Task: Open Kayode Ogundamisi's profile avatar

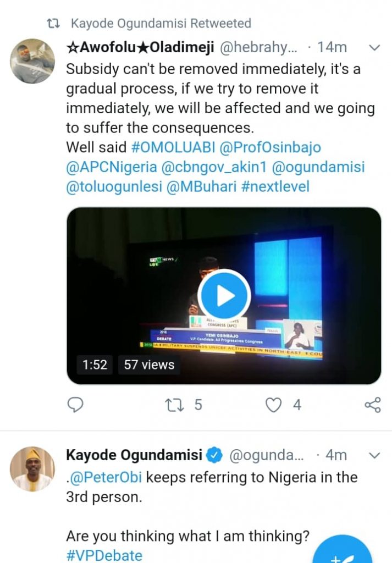Action: (32, 468)
